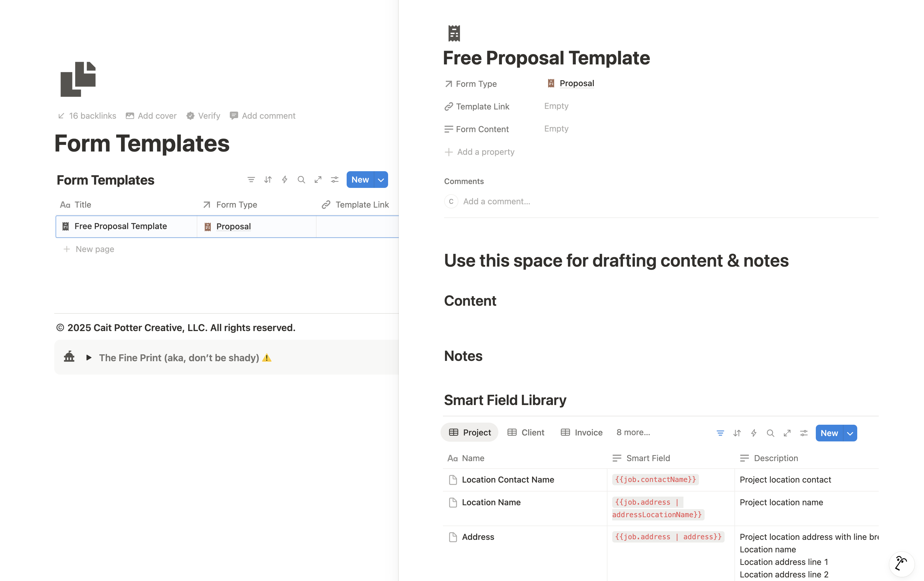Select the Project tab in Smart Field Library
924x581 pixels.
click(x=470, y=432)
